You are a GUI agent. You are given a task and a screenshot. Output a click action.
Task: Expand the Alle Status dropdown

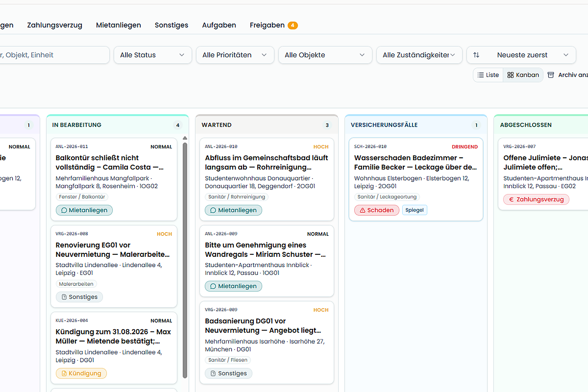tap(153, 55)
